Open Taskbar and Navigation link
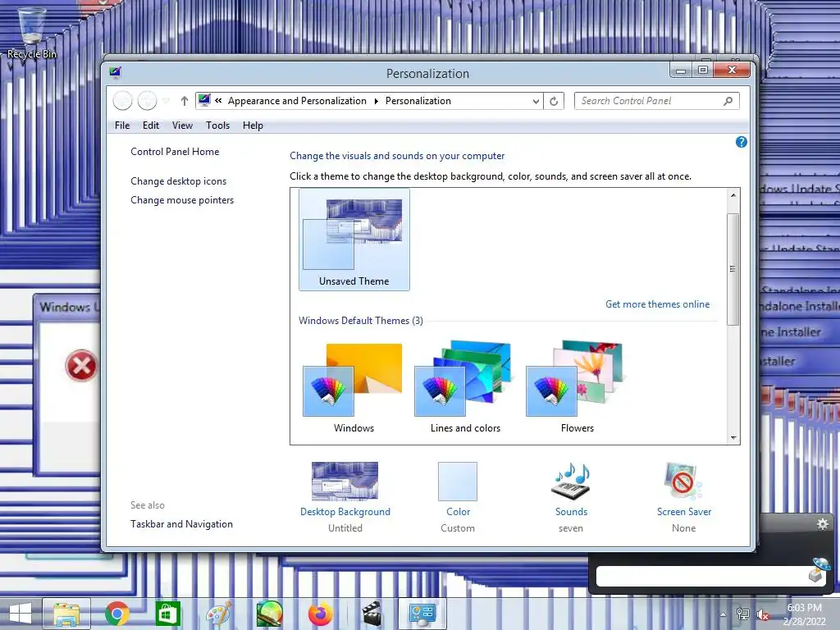This screenshot has height=630, width=840. click(181, 524)
